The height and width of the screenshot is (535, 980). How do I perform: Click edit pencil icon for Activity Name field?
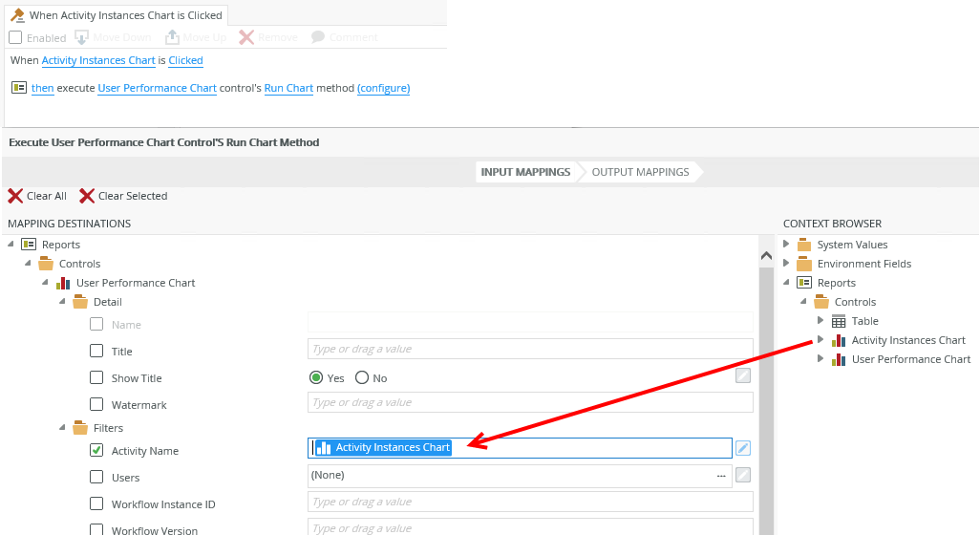(x=742, y=447)
